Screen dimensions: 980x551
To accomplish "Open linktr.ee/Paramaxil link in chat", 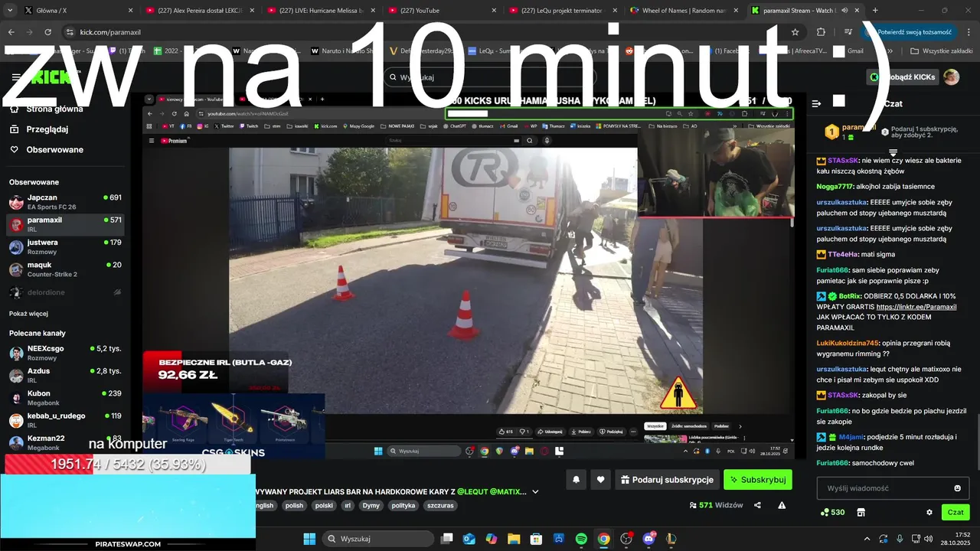I will coord(916,307).
